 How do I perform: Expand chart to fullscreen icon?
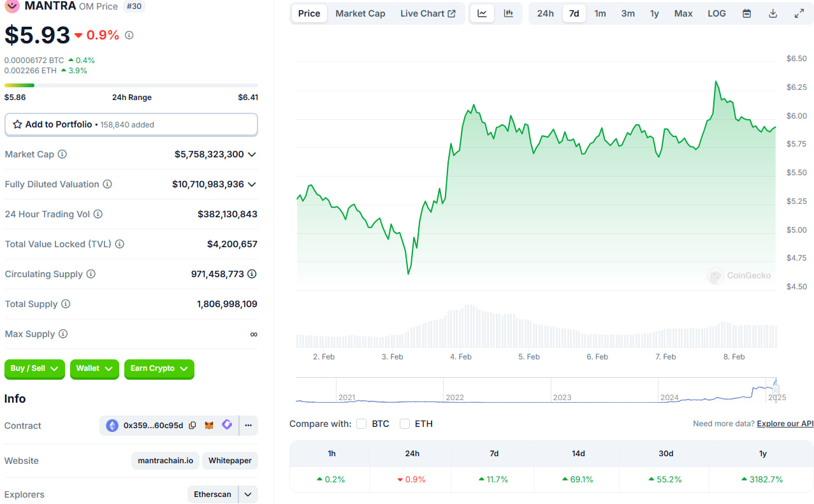click(x=799, y=13)
